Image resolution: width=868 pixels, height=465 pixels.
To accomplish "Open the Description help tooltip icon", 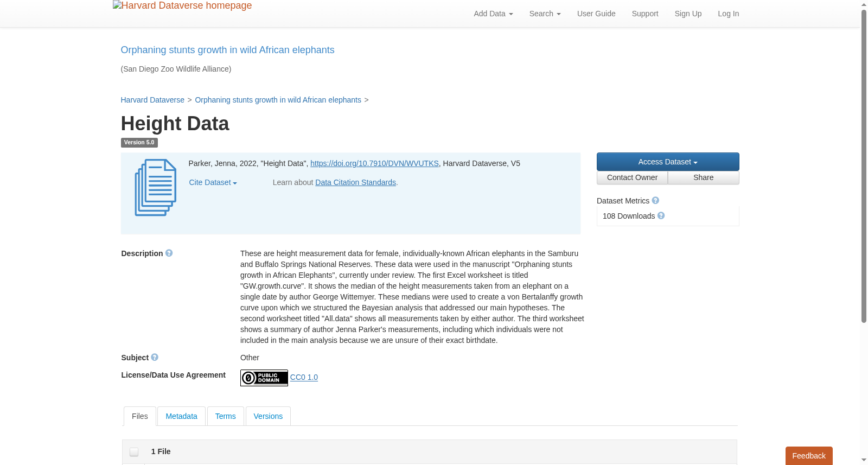I will tap(169, 253).
